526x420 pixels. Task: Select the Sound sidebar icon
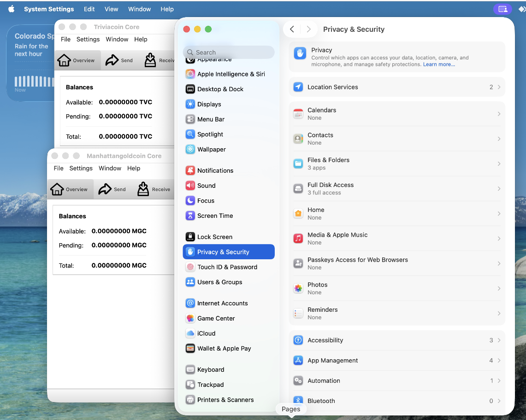click(190, 186)
